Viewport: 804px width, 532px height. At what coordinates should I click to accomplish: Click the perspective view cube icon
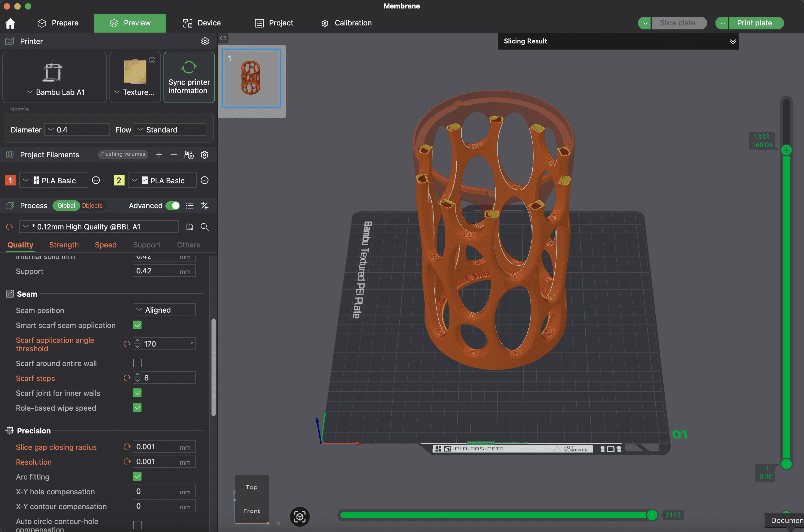point(300,516)
